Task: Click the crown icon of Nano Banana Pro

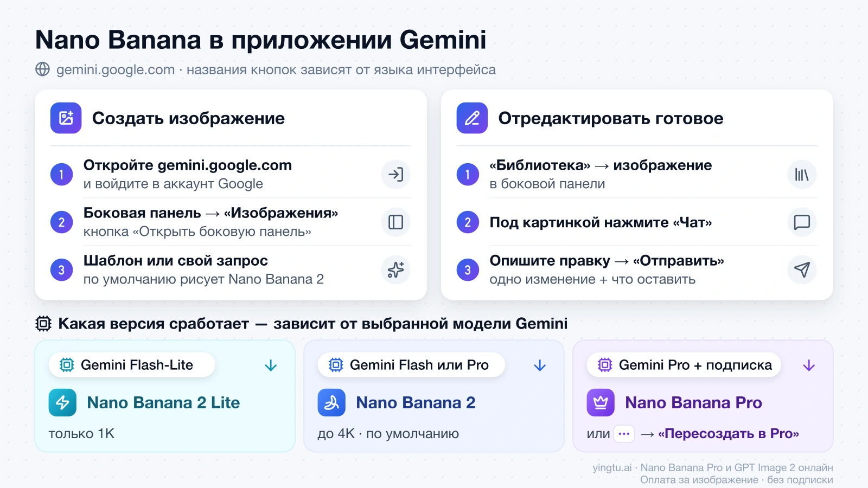Action: tap(601, 402)
